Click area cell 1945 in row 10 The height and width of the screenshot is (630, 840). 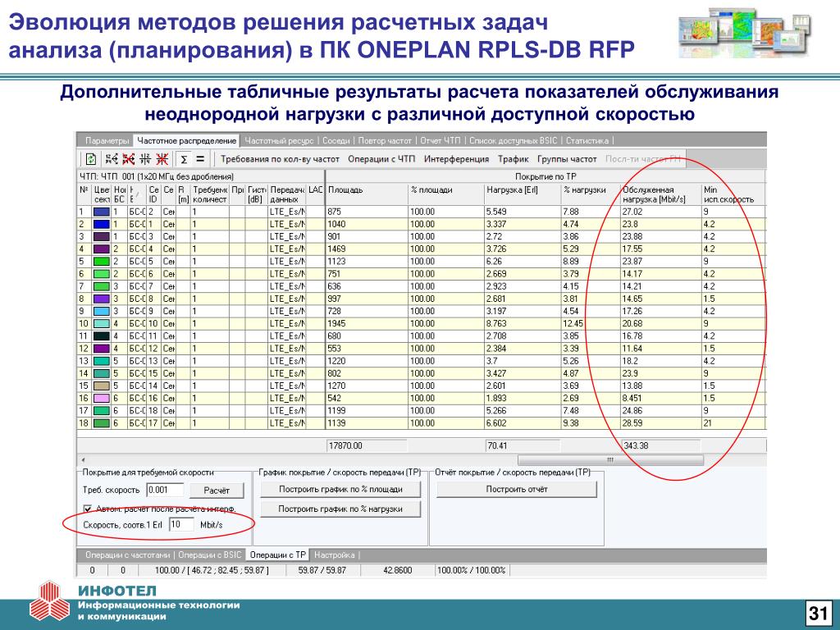coord(367,323)
